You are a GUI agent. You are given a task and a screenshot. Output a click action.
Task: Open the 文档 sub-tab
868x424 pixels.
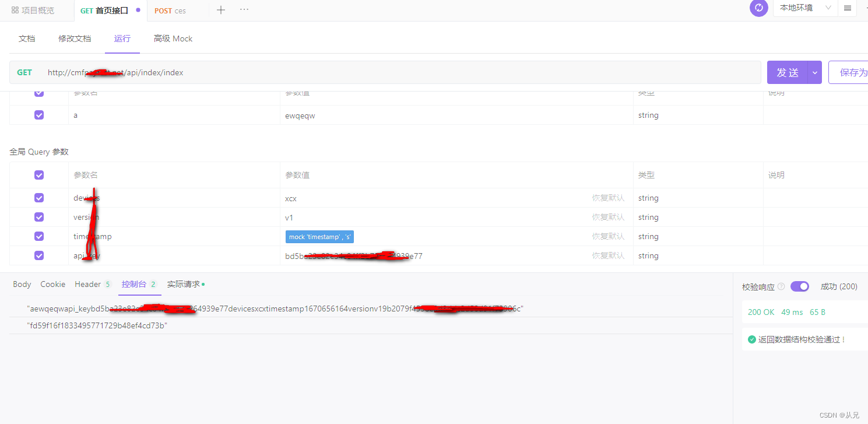pyautogui.click(x=27, y=38)
